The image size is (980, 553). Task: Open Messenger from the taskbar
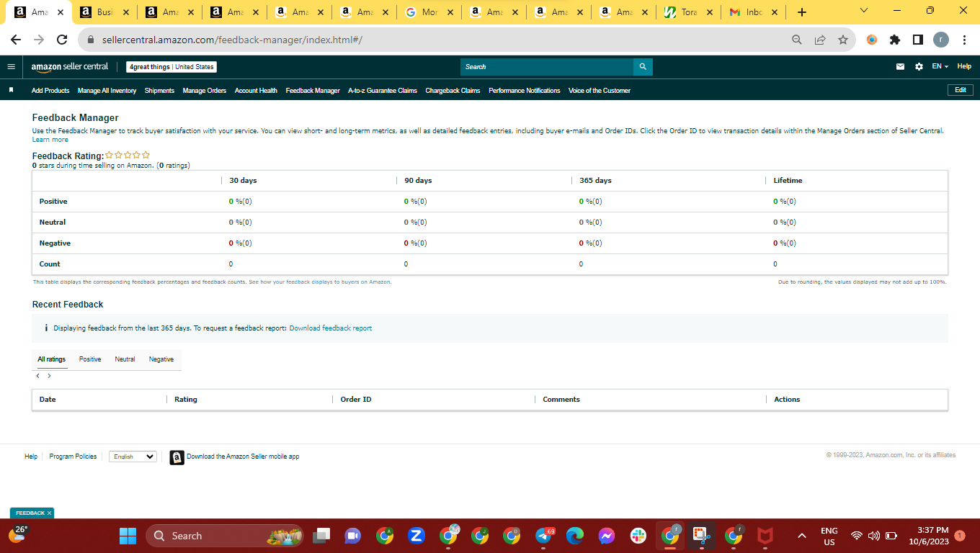(606, 536)
